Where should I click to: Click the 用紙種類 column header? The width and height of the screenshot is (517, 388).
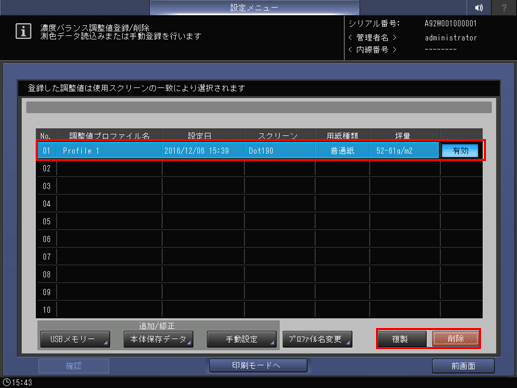[x=342, y=136]
